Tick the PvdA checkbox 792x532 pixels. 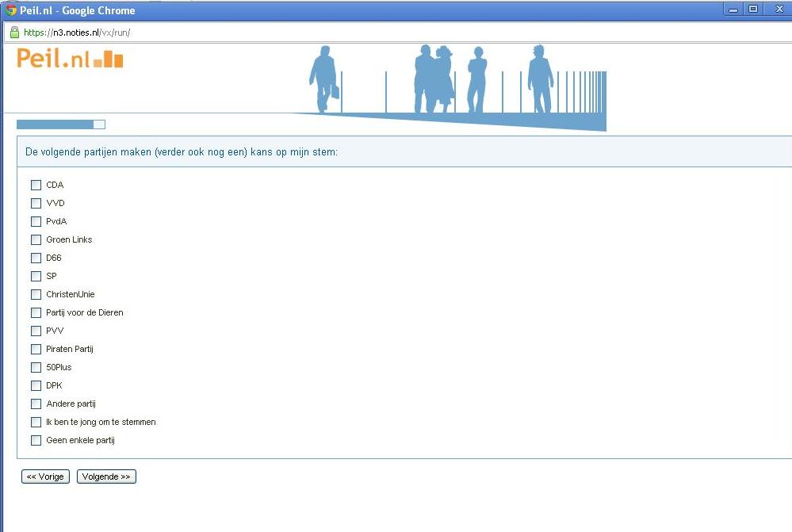point(36,222)
